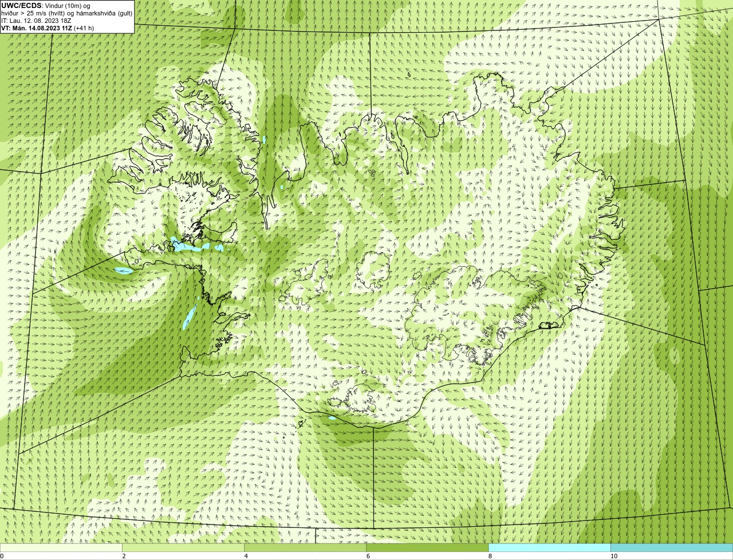Click the pale yellow 0–2 legend swatch
Screen dimensions: 733x560
coord(61,548)
